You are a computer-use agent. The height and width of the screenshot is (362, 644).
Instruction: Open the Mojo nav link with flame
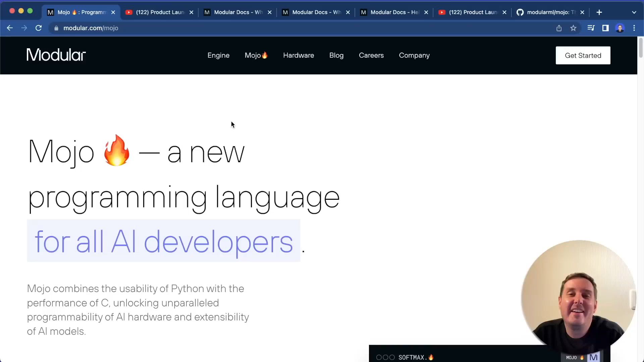click(256, 55)
